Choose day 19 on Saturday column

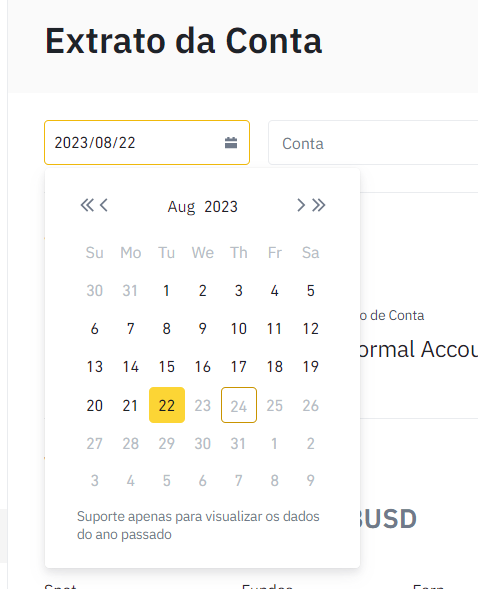311,367
